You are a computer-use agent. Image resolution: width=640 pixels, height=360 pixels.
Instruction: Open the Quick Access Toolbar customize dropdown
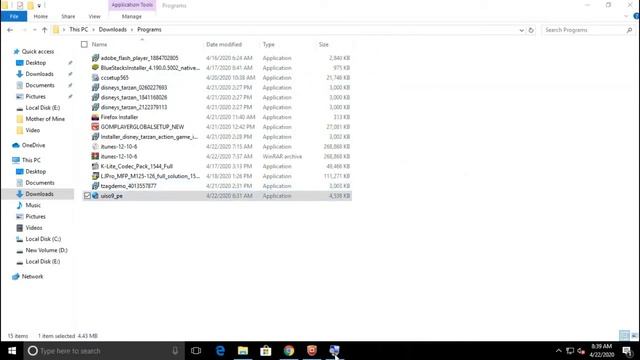coord(39,6)
